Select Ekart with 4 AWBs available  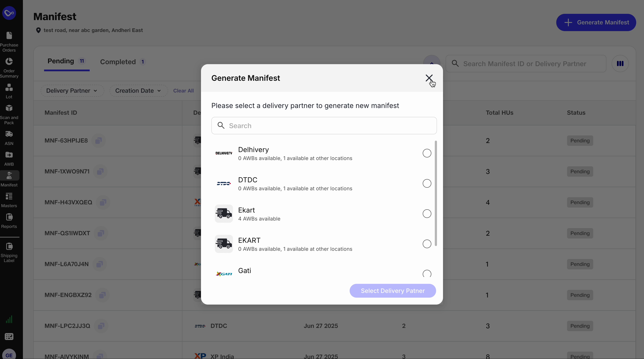427,214
